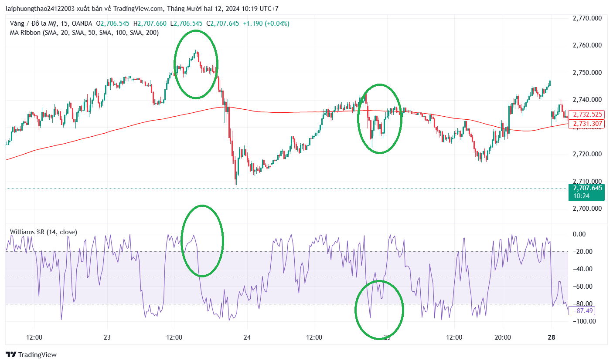Click the symbol title "Vàng / Đô la Mỹ, 15, OANDA"

(x=52, y=24)
